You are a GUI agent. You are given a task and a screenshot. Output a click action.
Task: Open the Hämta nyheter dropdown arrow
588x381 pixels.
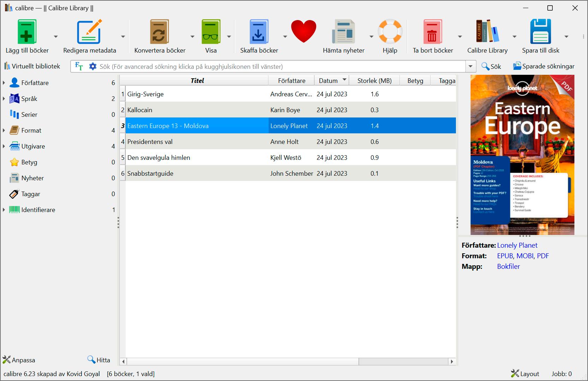(x=371, y=36)
